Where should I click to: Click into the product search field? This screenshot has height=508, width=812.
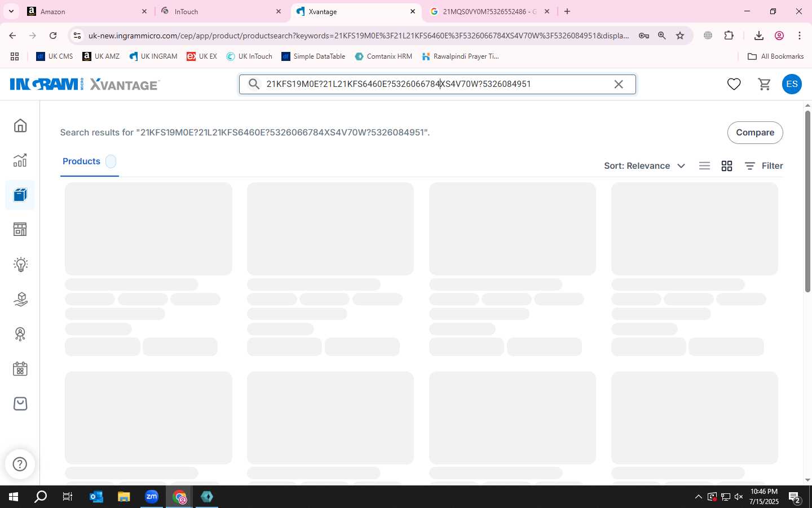[437, 84]
